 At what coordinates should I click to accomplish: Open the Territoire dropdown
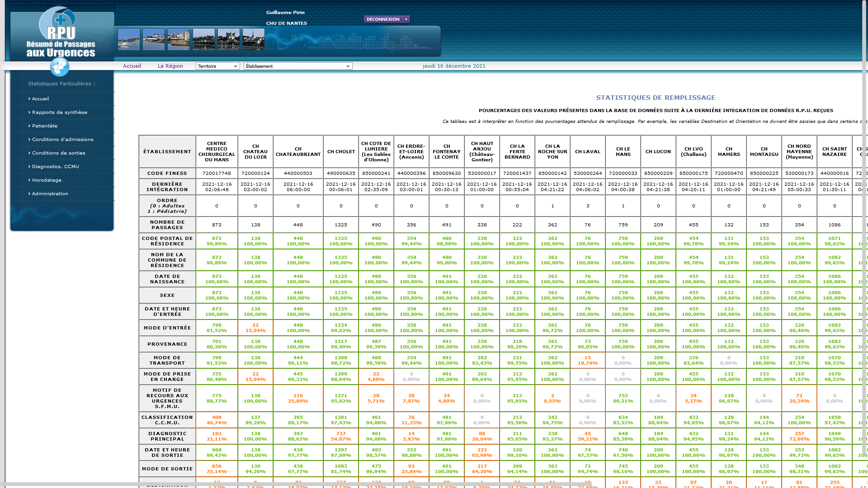tap(217, 66)
